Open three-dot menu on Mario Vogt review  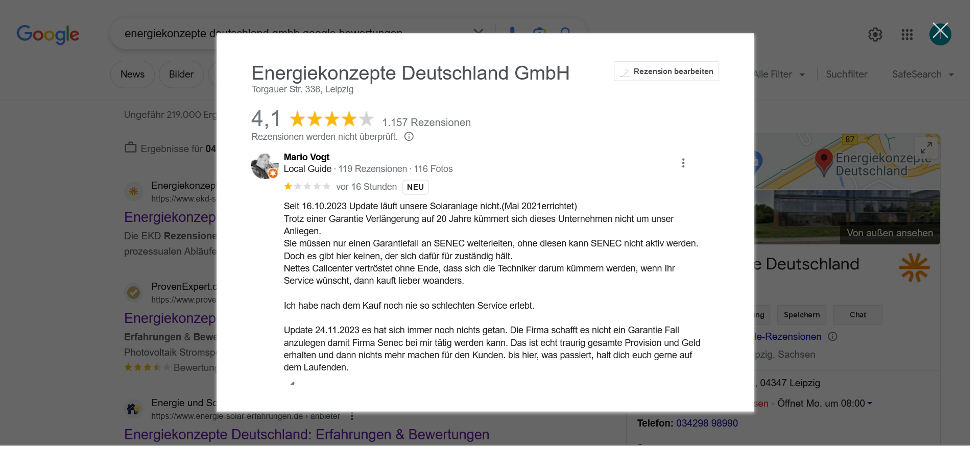(683, 163)
